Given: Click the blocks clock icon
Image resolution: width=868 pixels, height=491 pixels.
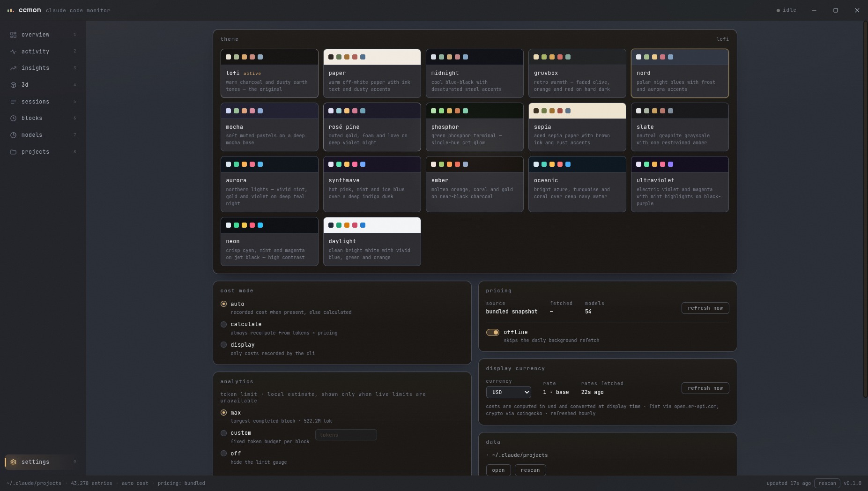Looking at the screenshot, I should 13,118.
